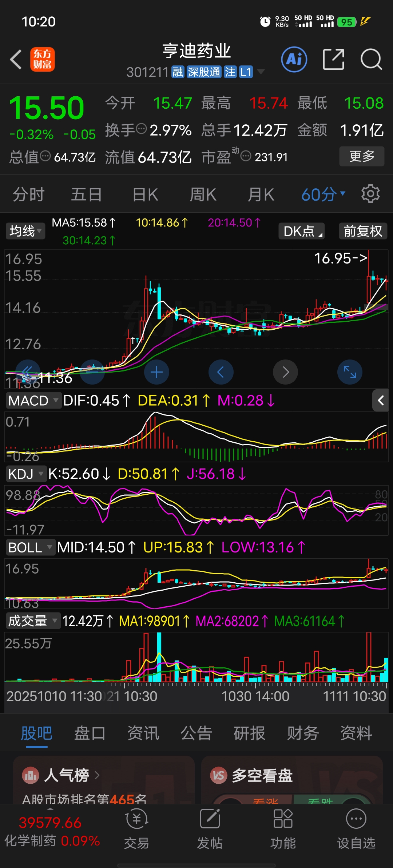Image resolution: width=393 pixels, height=868 pixels.
Task: Move chart right with grey chevron
Action: coord(286,372)
